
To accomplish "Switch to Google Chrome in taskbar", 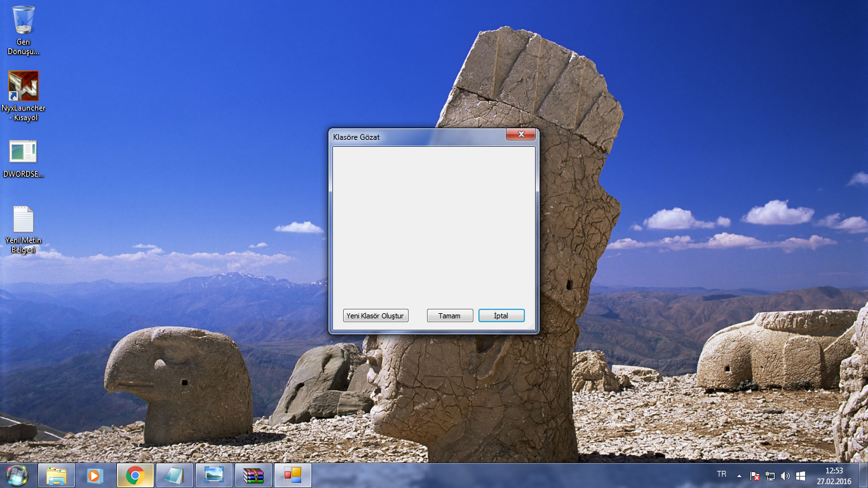I will click(135, 475).
